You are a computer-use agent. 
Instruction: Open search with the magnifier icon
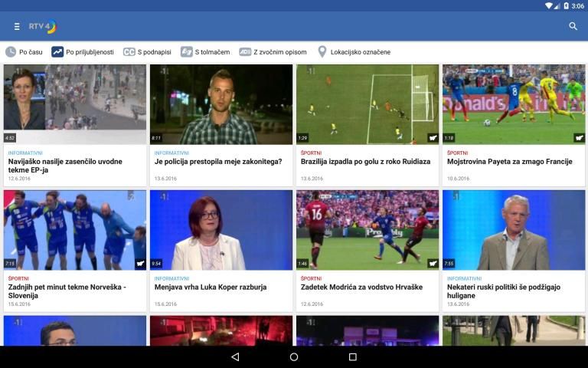573,27
